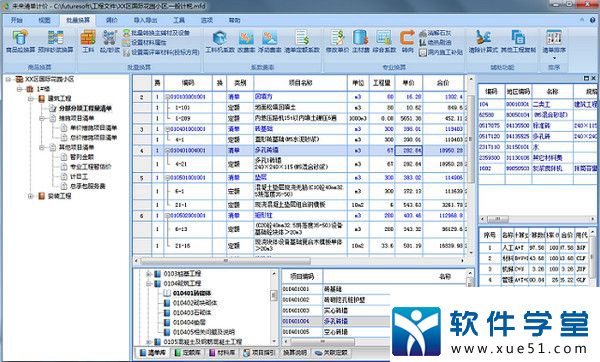600x362 pixels.
Task: Collapse the 其他项目清单 node
Action: [x=42, y=147]
